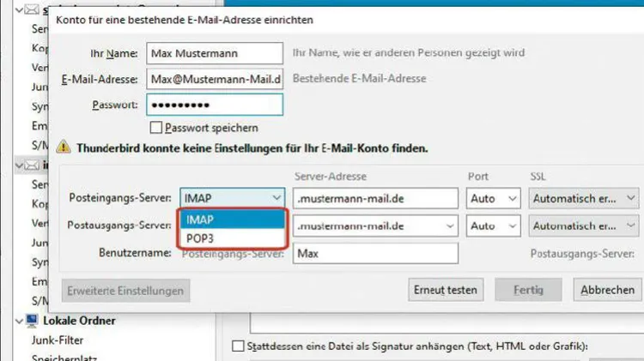Open the Posteingangs-Server protocol dropdown
This screenshot has width=644, height=361.
(x=232, y=199)
